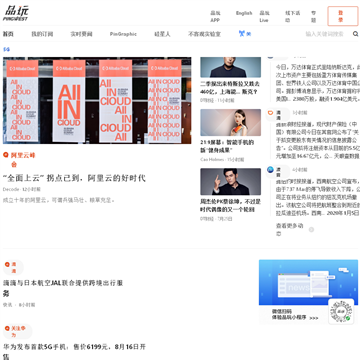Open article title mentioning 特斯拉 and 460亿
Screen dimensions: 360x360
point(230,88)
